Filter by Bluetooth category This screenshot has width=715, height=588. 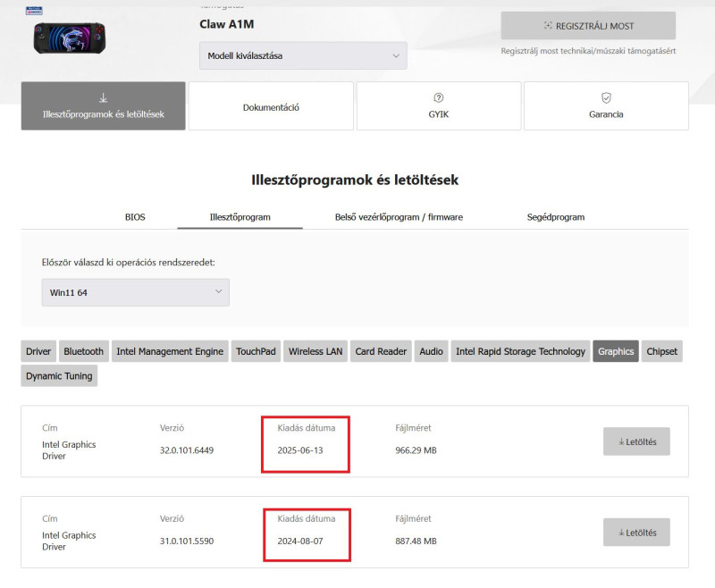(x=83, y=351)
